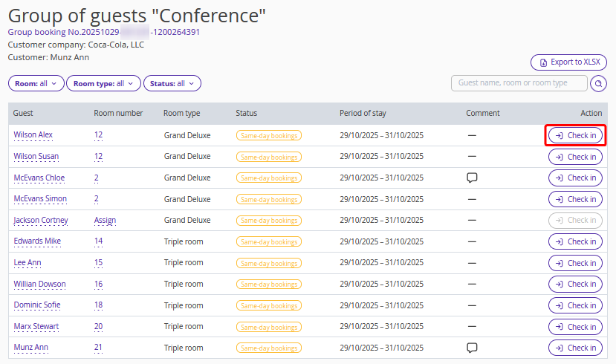Open comment icon for Munz Ann

[x=471, y=348]
